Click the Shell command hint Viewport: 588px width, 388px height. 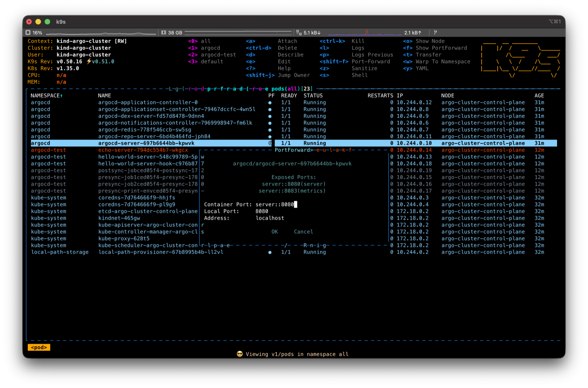point(359,75)
